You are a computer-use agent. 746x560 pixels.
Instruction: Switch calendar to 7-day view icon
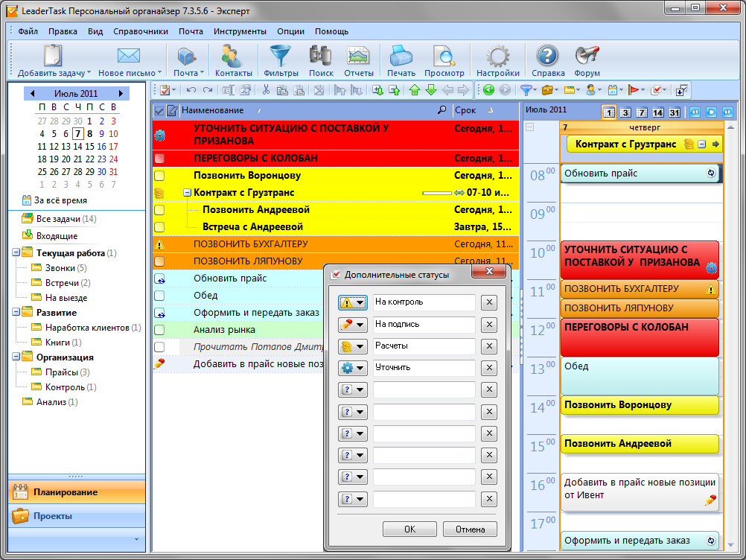[x=642, y=112]
